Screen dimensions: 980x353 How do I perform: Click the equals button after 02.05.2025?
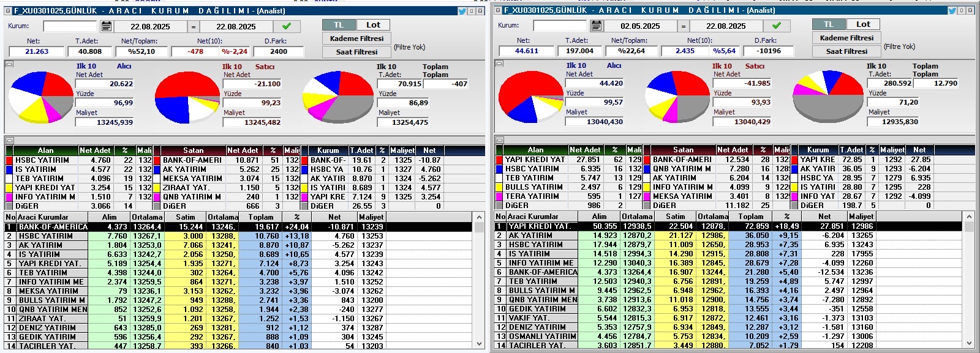683,26
